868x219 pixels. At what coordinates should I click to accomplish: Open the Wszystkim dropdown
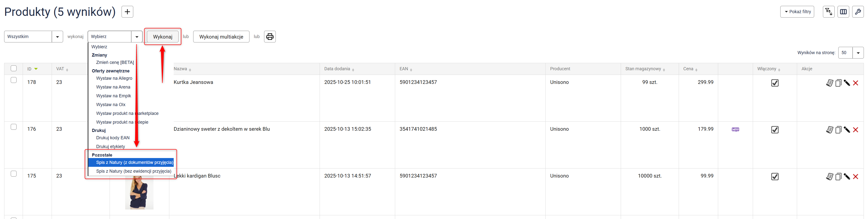tap(33, 37)
